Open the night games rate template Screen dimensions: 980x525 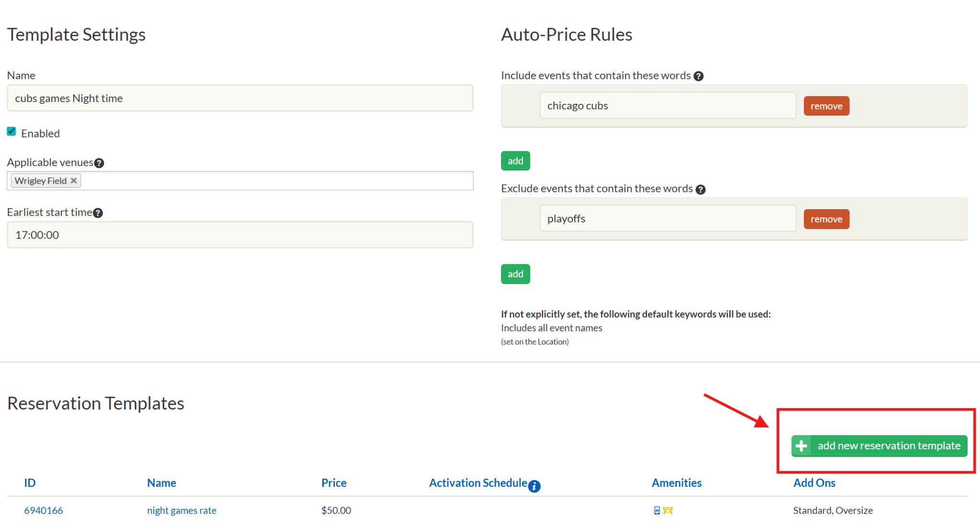click(x=181, y=511)
